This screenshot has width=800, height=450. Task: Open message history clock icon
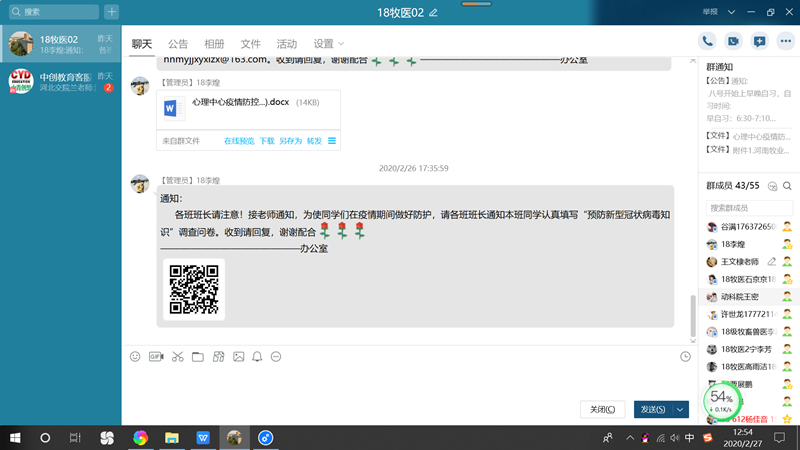[x=685, y=356]
